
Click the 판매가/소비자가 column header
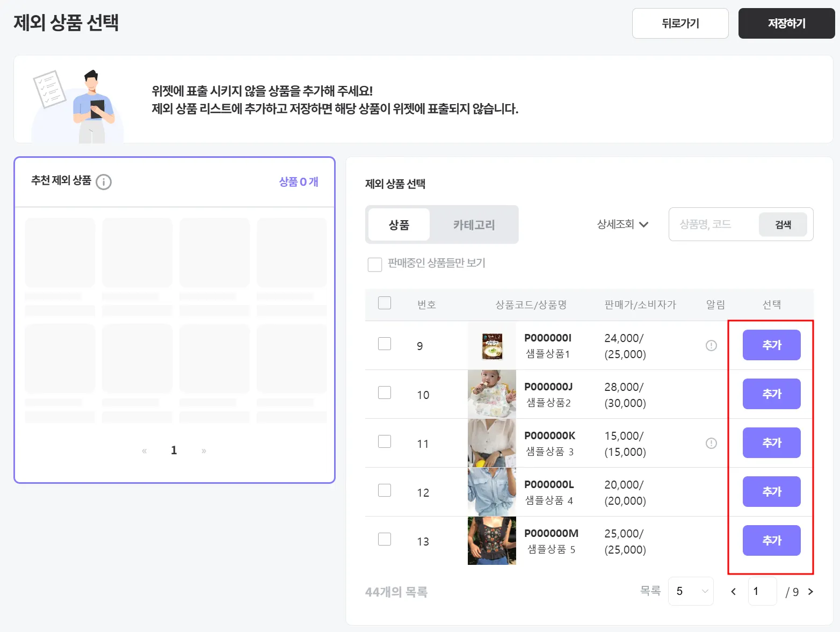pos(640,304)
